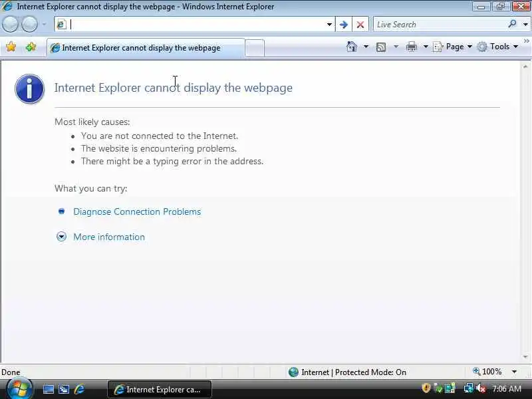The image size is (532, 399).
Task: Click the blue information icon
Action: (x=29, y=89)
